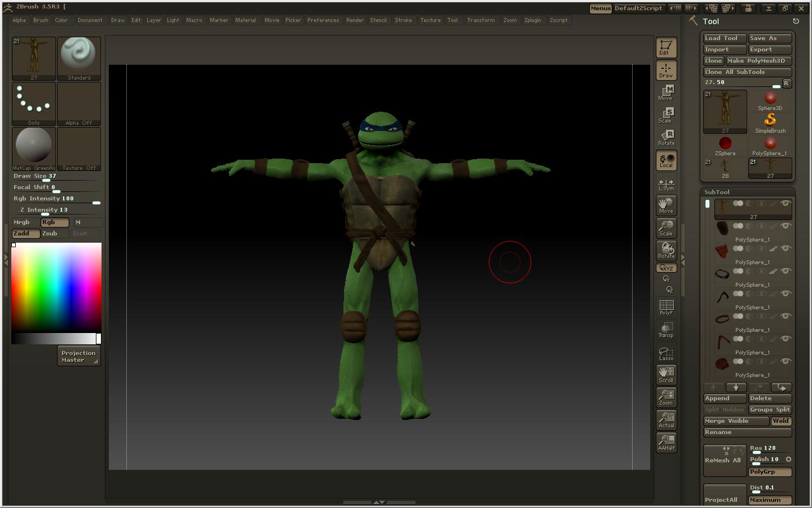Click the Scroll document icon
The height and width of the screenshot is (508, 812).
point(666,375)
